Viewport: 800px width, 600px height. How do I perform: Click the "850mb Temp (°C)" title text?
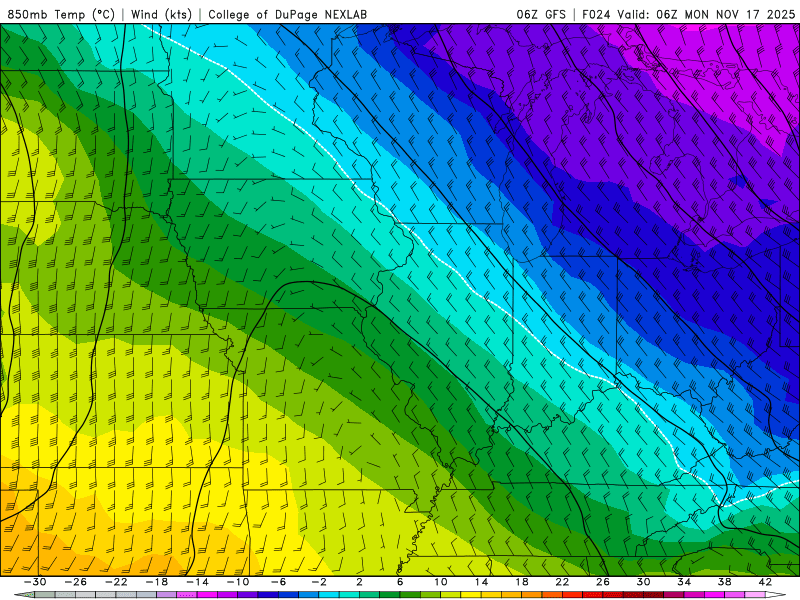61,14
